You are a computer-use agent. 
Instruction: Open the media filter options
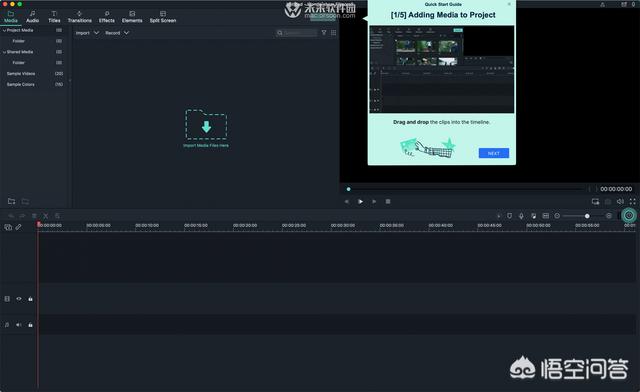coord(324,33)
